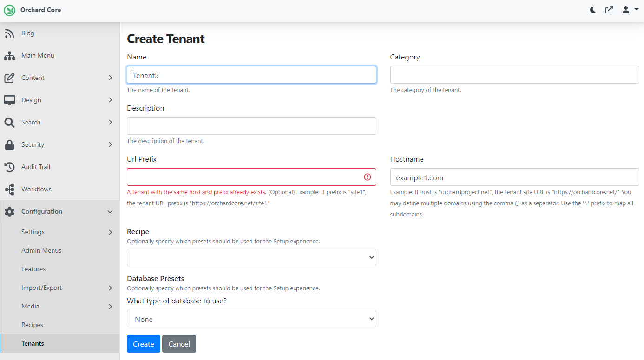
Task: Open the database type dropdown
Action: 251,319
